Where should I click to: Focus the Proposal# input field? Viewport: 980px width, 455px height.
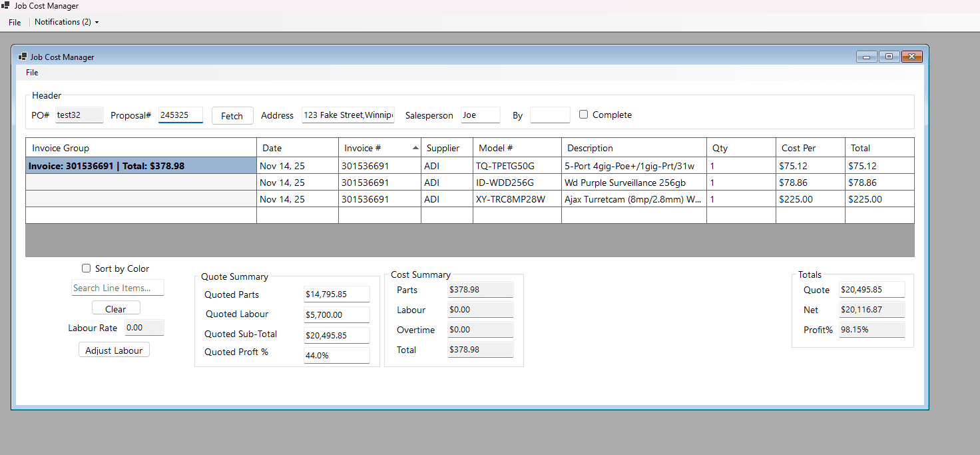pyautogui.click(x=180, y=115)
